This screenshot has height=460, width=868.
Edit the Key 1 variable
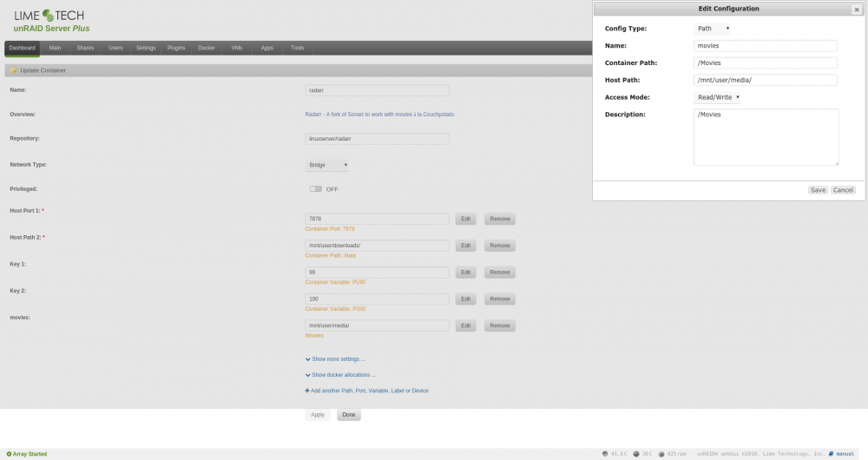(x=465, y=273)
